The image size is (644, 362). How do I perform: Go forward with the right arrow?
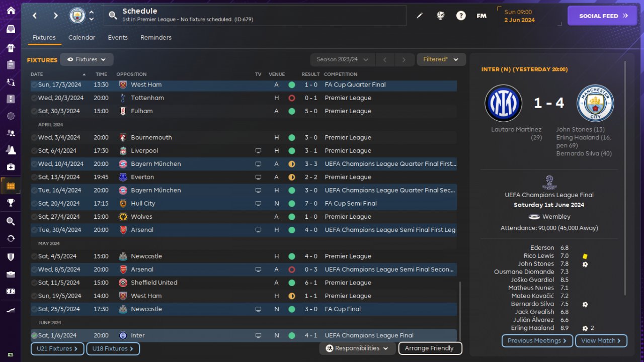click(56, 16)
